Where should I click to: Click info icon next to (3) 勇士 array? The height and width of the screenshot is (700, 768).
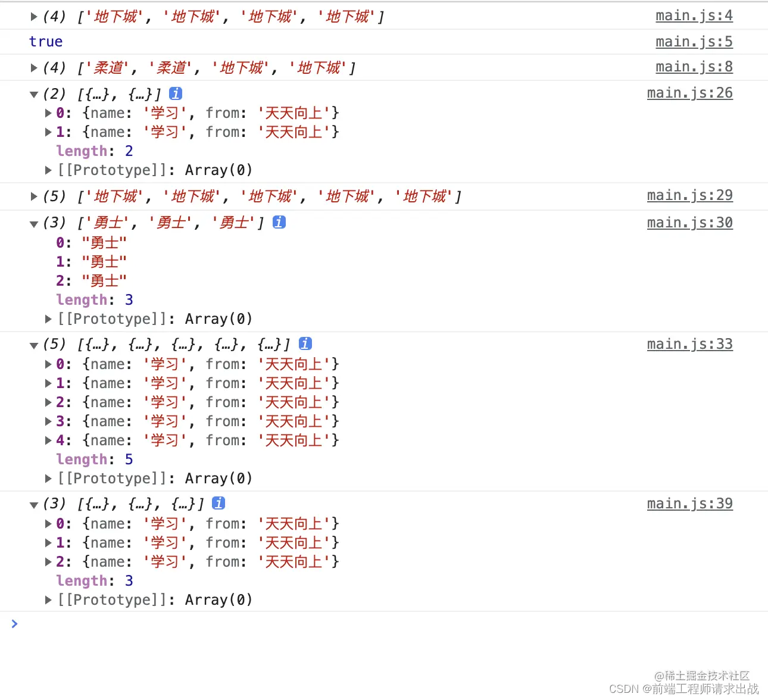279,222
